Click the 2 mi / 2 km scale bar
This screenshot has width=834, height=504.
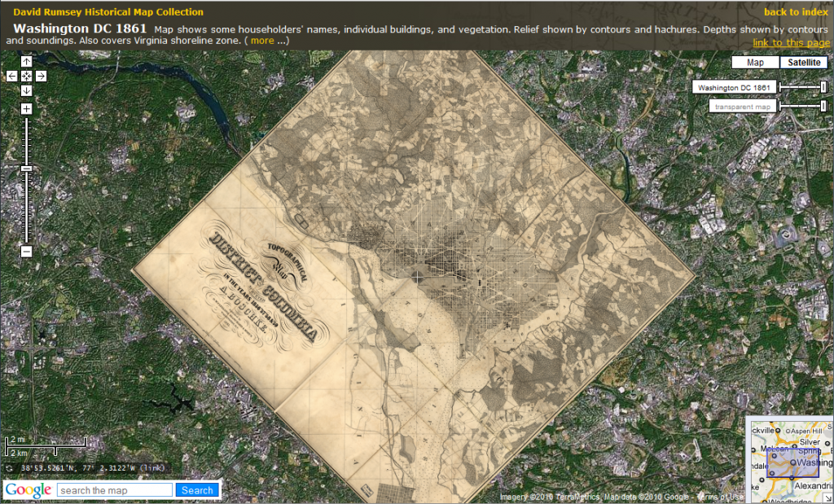46,446
